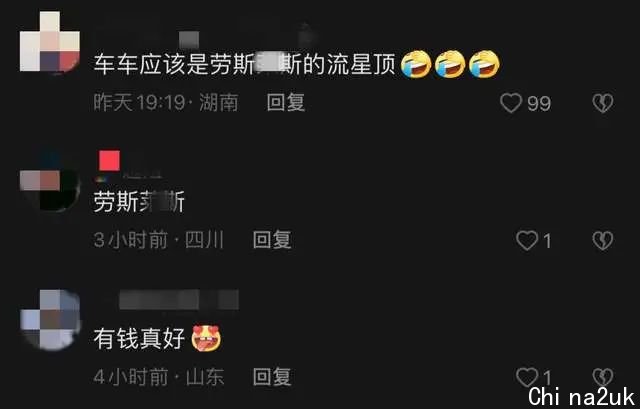640x409 pixels.
Task: Dislike the 有钱真好 comment
Action: pyautogui.click(x=602, y=377)
